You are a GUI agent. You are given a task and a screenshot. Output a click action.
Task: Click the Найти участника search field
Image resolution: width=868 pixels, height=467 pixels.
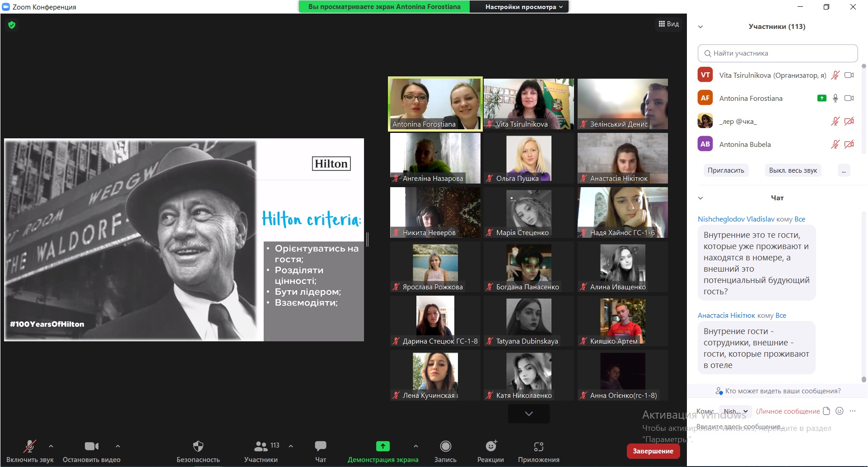point(778,53)
